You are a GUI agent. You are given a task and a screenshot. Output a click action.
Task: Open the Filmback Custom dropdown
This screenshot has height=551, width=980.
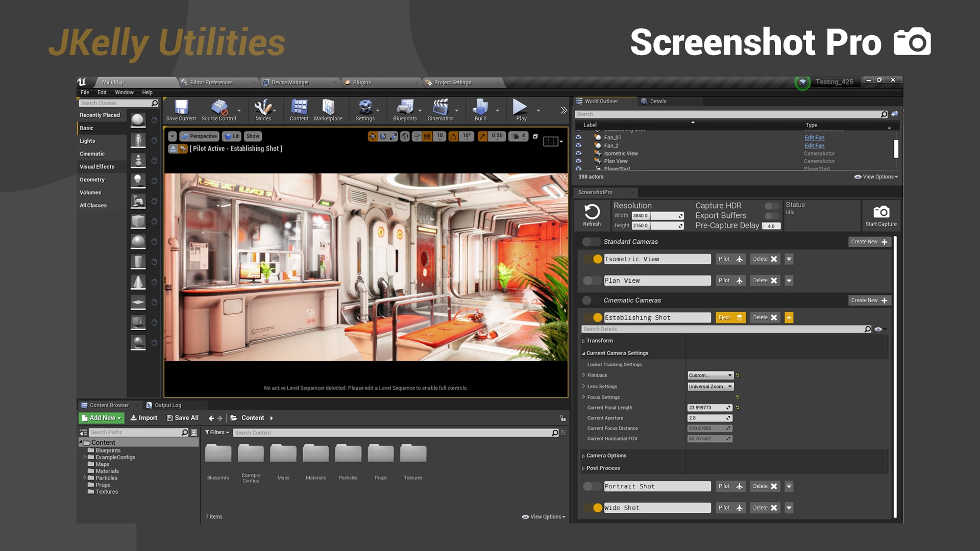(710, 375)
